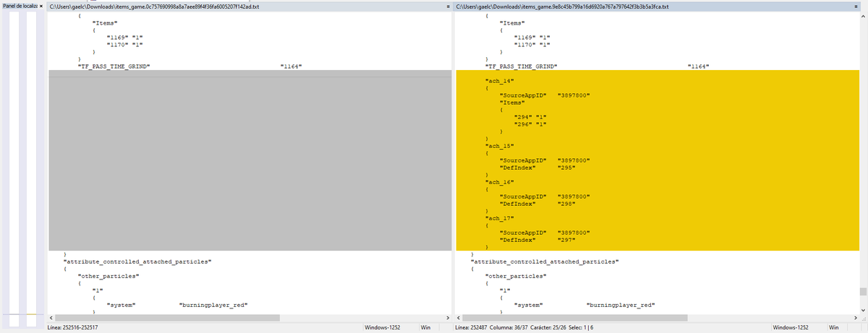
Task: Click the gray blank diff block in left pane
Action: 249,161
